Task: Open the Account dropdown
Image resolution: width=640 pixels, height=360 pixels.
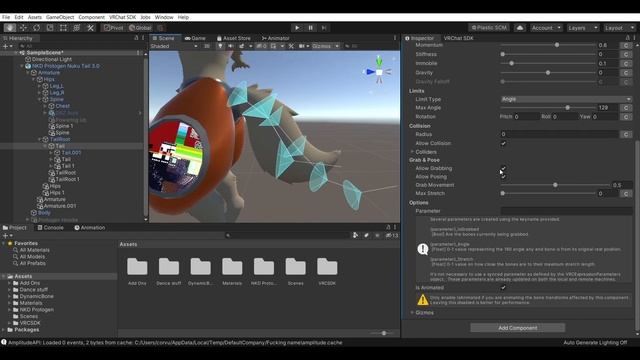Action: click(546, 28)
